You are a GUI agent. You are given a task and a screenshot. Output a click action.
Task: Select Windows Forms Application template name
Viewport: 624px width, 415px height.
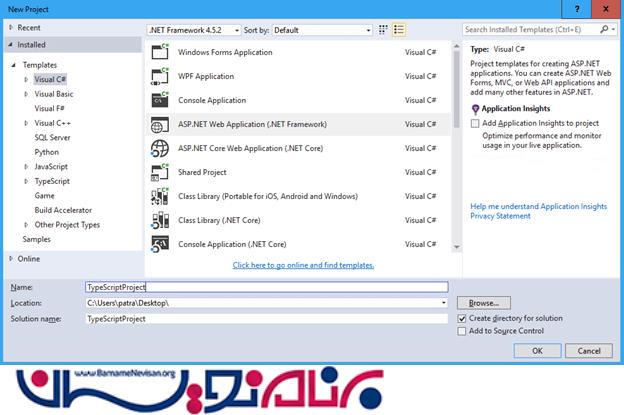[x=225, y=53]
